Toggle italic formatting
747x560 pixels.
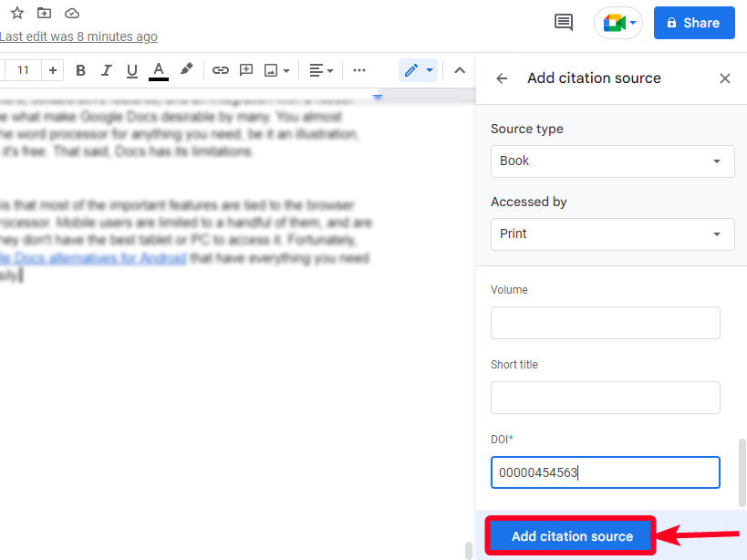[x=106, y=70]
